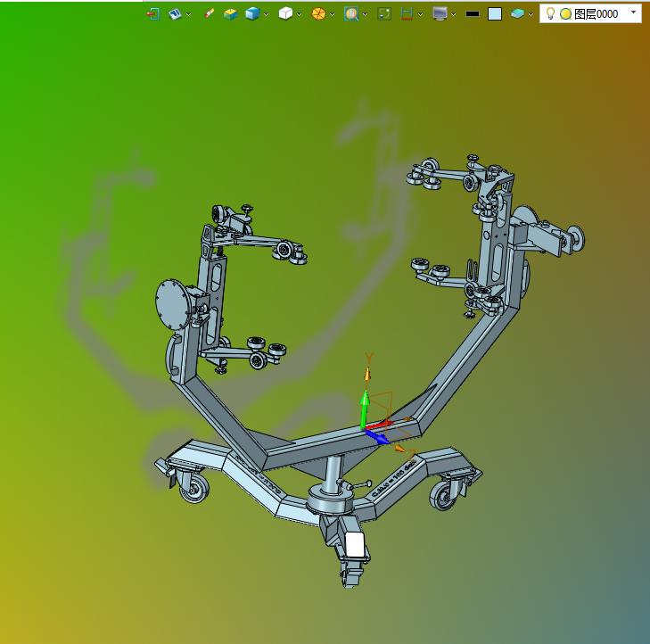The width and height of the screenshot is (650, 644).
Task: Click the monitor display icon
Action: pyautogui.click(x=440, y=14)
